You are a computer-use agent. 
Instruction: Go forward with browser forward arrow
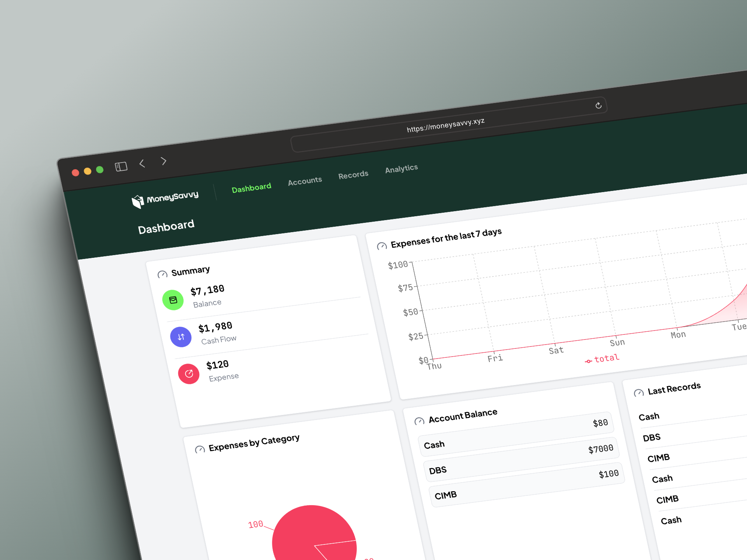coord(164,161)
